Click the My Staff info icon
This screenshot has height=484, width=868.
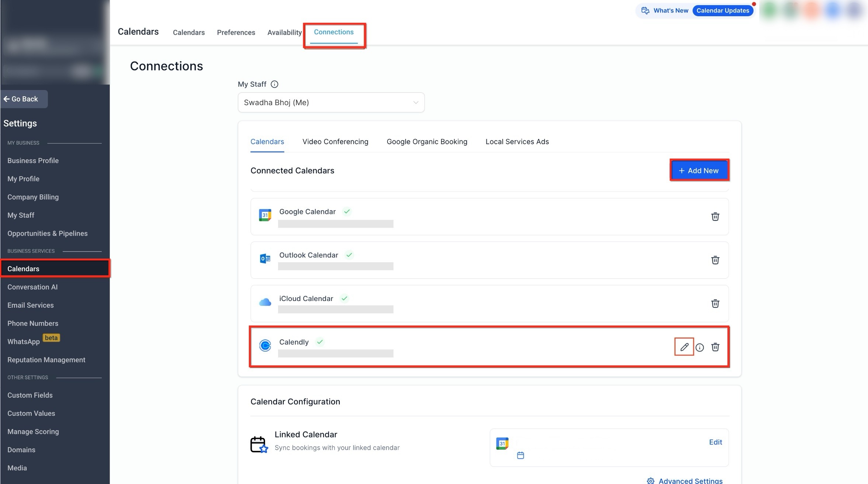[274, 84]
